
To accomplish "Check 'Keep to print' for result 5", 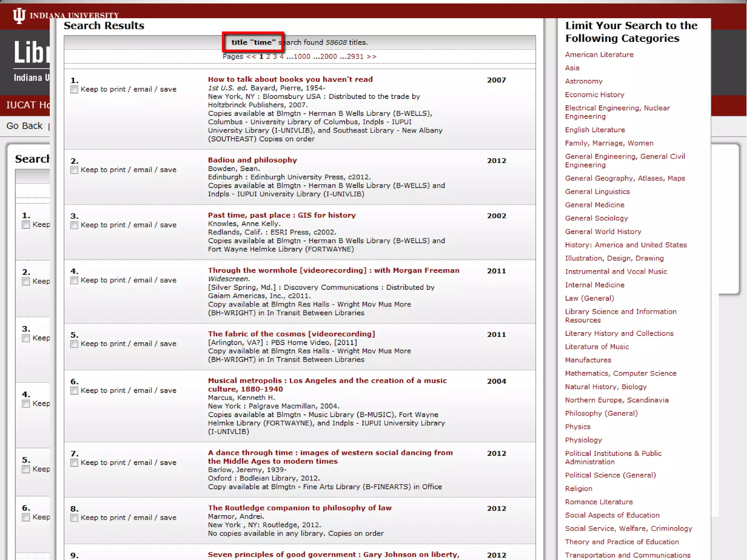I will point(74,344).
